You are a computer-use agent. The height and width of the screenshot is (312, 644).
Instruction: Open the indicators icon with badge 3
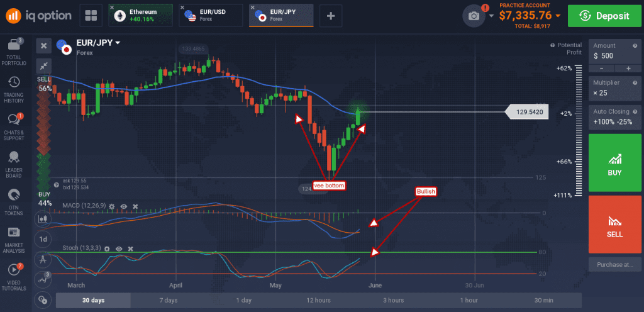[43, 279]
